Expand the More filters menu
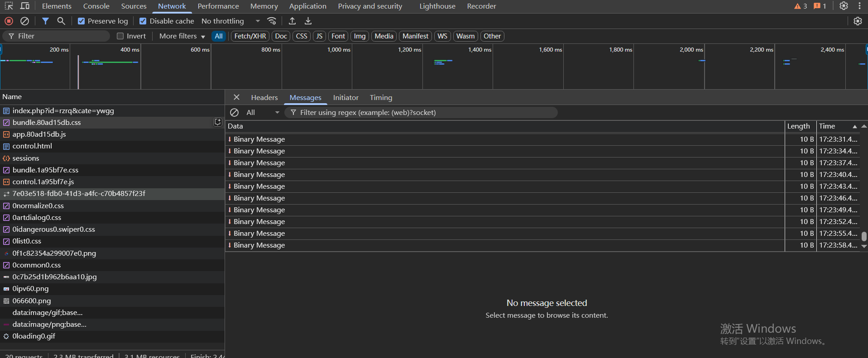 182,36
